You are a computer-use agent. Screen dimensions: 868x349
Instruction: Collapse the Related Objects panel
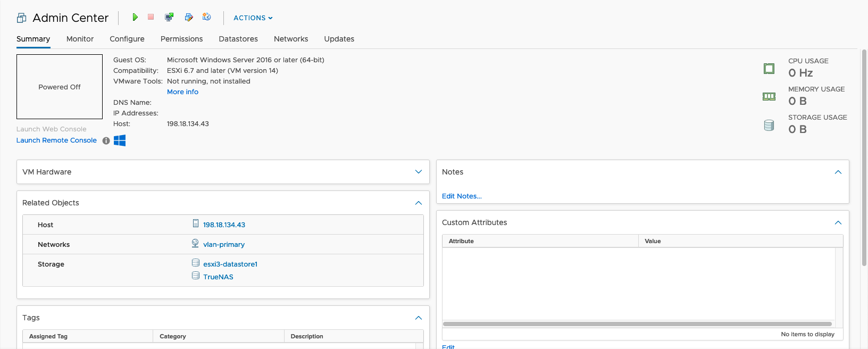point(418,203)
